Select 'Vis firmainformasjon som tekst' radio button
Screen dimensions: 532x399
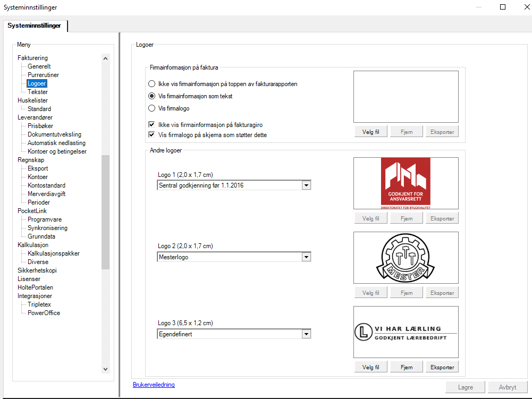point(152,96)
